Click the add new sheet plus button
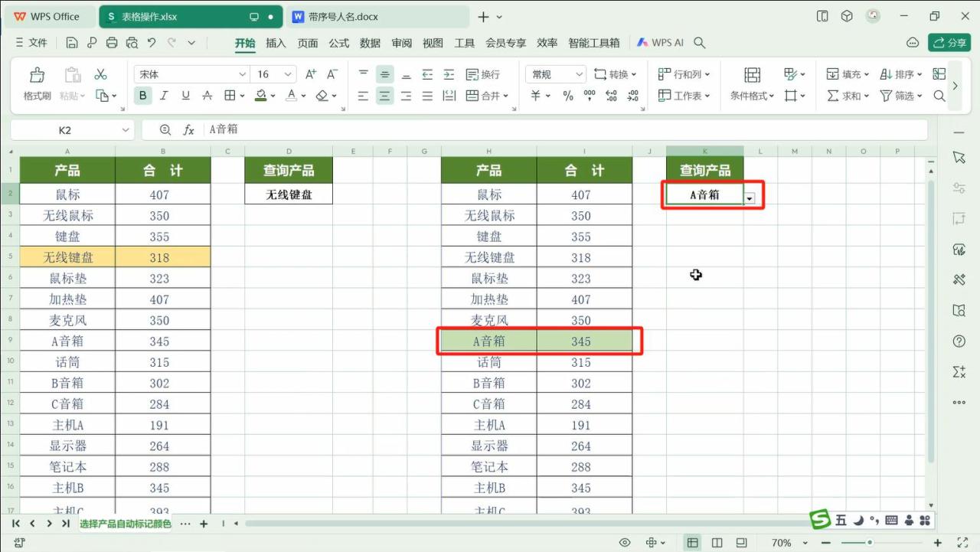This screenshot has width=980, height=552. (x=204, y=524)
